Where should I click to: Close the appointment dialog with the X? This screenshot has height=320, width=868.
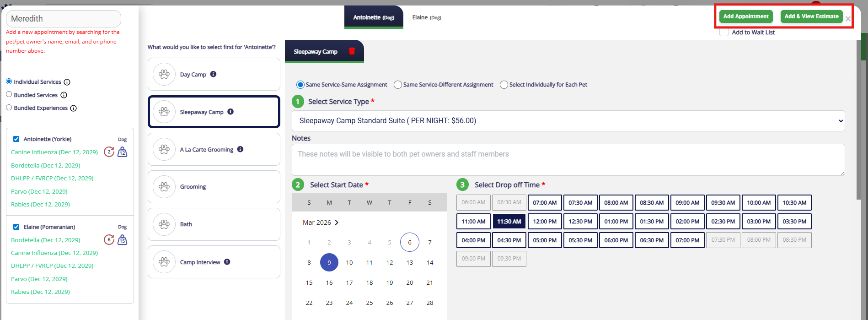[848, 19]
